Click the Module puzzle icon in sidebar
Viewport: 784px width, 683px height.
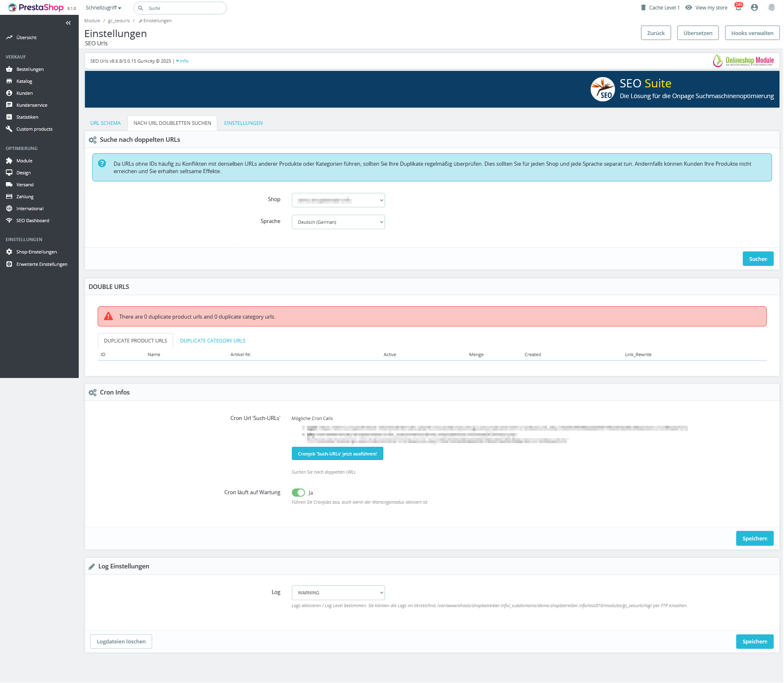9,161
